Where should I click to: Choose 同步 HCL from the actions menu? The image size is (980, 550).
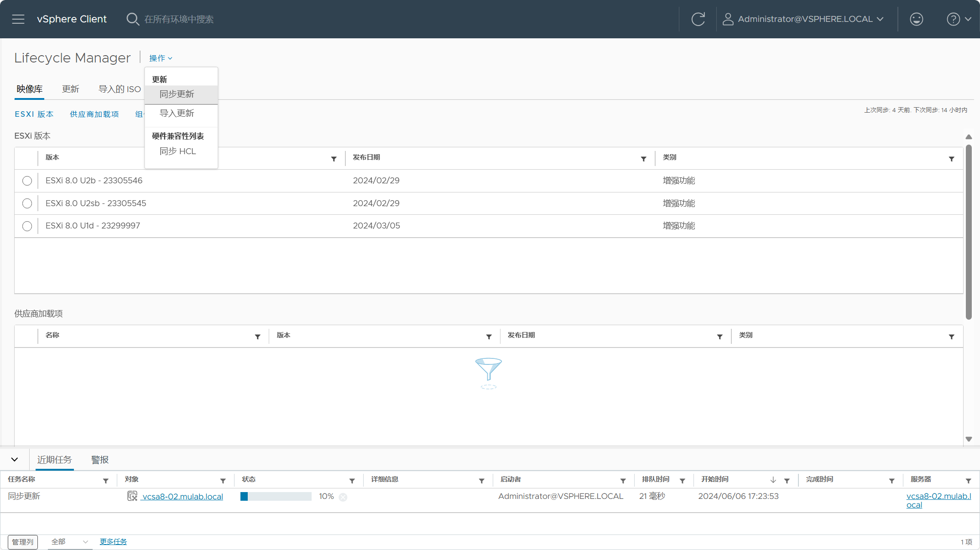(x=181, y=151)
